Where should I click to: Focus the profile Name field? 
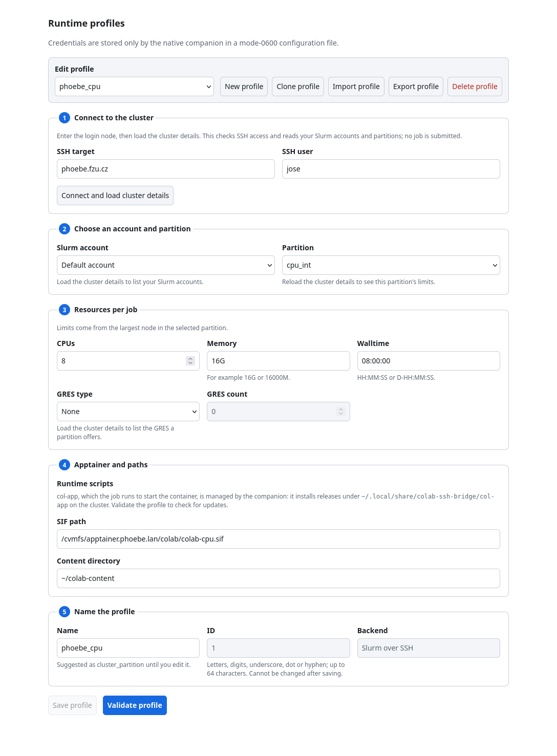(128, 648)
